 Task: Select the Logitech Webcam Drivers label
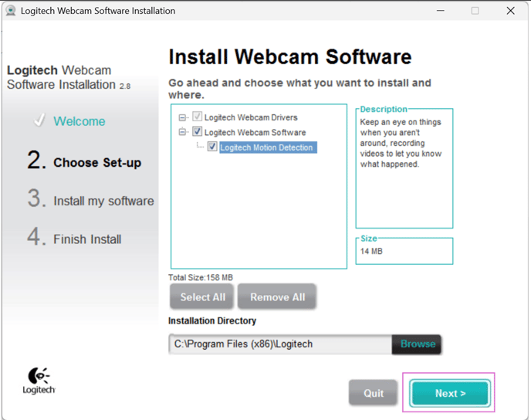pyautogui.click(x=251, y=117)
